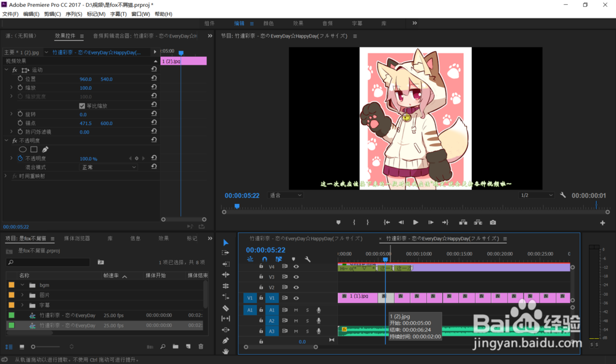
Task: Open the 字幕(T) menu
Action: [118, 14]
